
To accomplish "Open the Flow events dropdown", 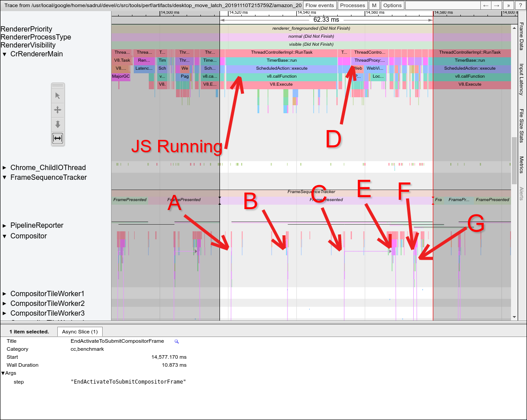I will [320, 5].
